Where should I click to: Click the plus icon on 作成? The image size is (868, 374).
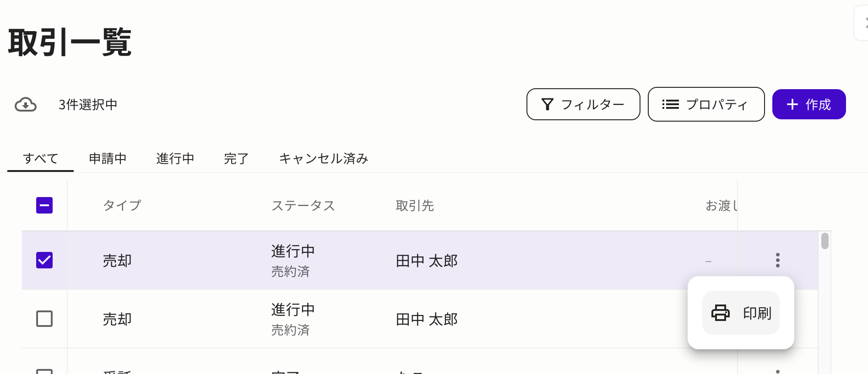(792, 104)
